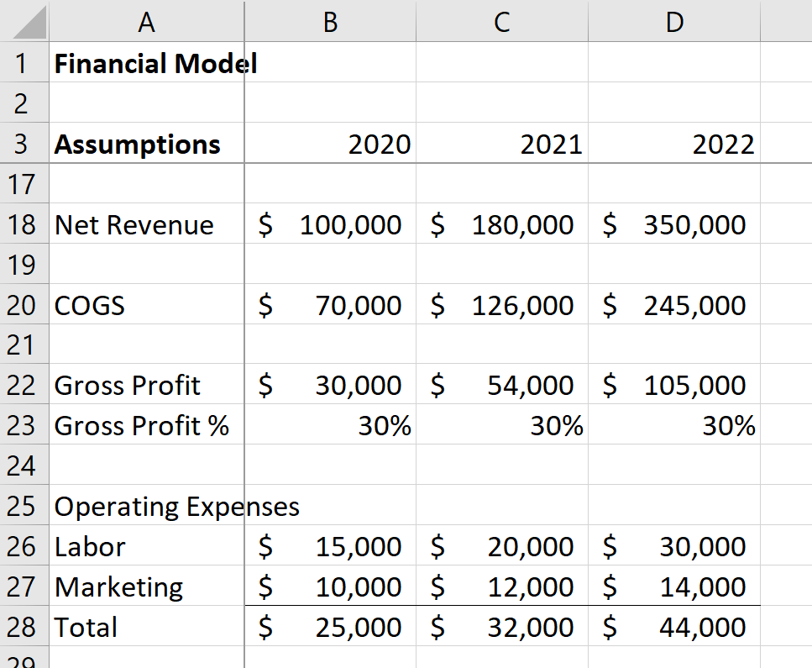Select row 3 header
The height and width of the screenshot is (668, 812).
point(24,144)
